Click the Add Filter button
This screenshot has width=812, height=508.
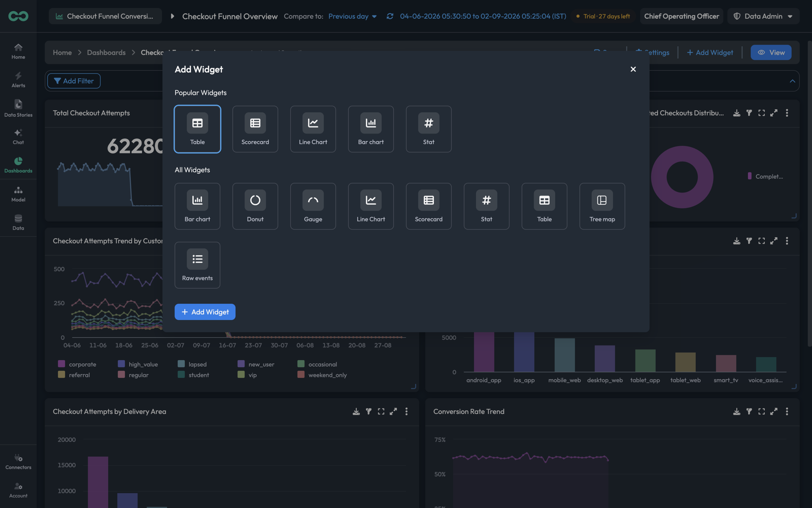[74, 81]
